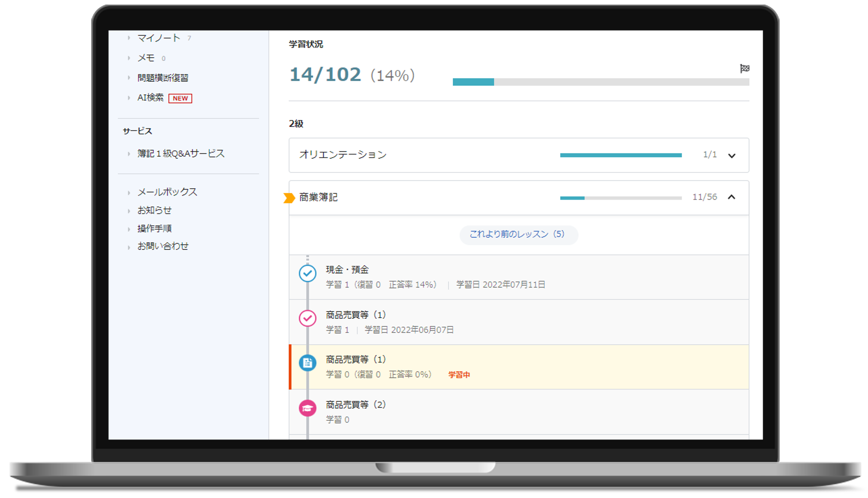Go to 問題横断復習 in sidebar
The width and height of the screenshot is (868, 498).
click(x=162, y=78)
